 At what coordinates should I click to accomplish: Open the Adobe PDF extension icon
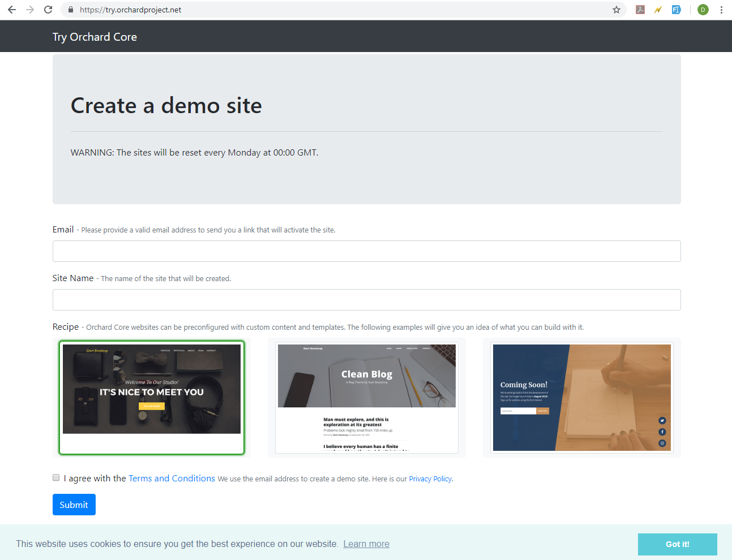(x=640, y=10)
